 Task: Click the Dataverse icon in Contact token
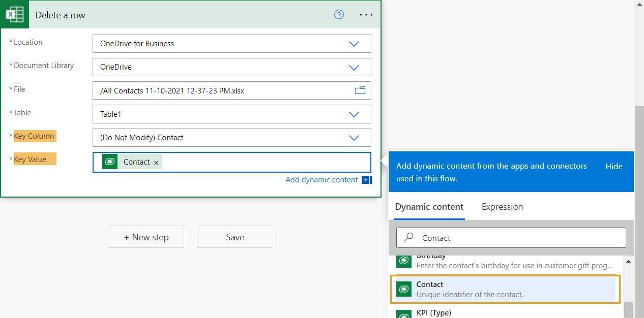coord(110,162)
